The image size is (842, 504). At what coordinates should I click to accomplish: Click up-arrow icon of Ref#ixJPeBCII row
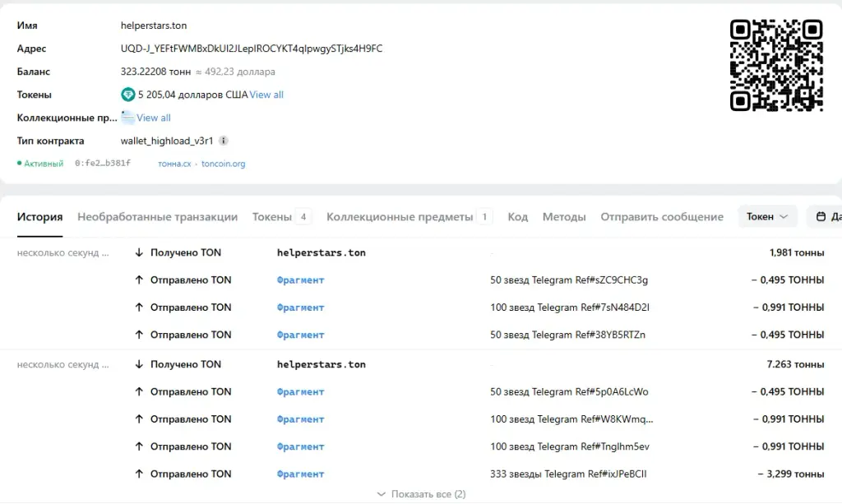pos(139,474)
